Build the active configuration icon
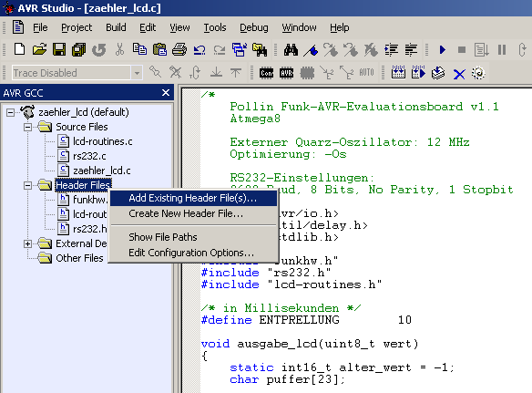 click(398, 73)
